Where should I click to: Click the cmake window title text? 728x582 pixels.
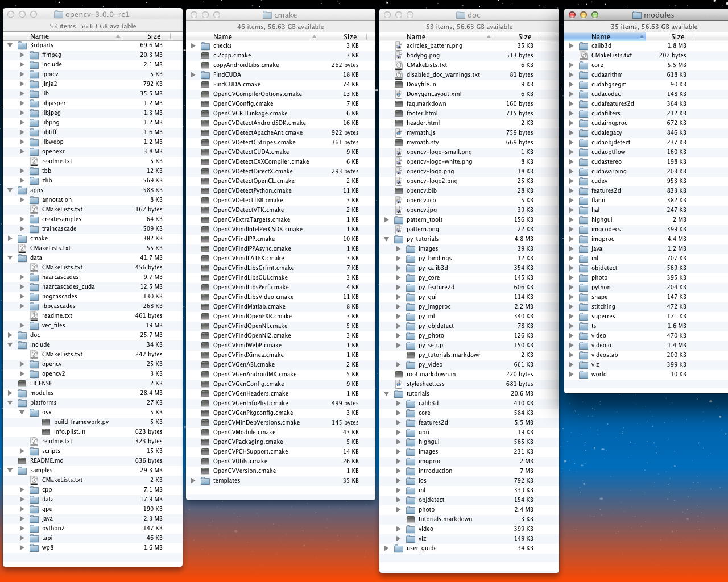click(286, 15)
